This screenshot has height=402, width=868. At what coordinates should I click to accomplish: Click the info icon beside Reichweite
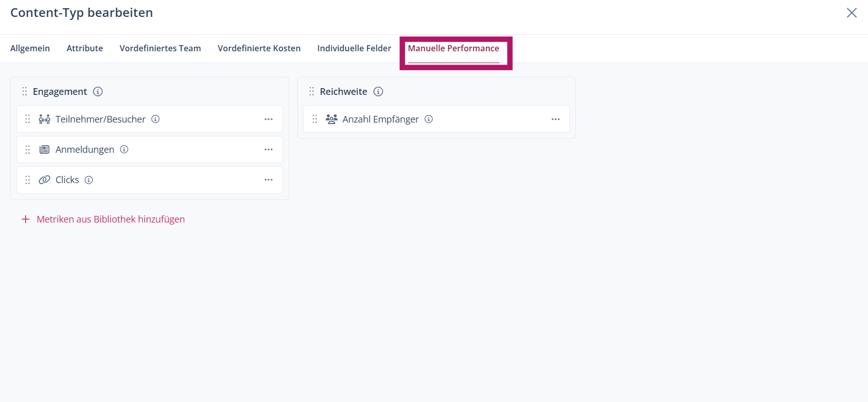coord(378,92)
